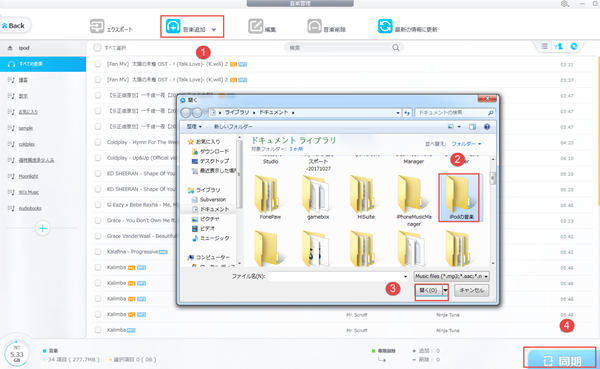Open the Music files type filter dropdown

point(452,276)
